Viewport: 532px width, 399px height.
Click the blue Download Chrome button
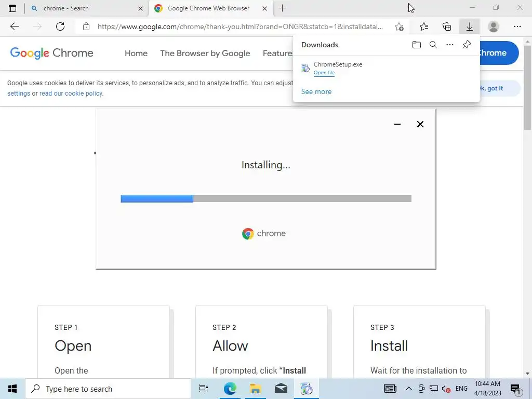click(x=499, y=53)
